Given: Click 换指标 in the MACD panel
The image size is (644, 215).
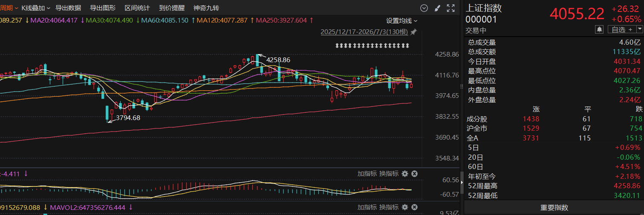Looking at the screenshot, I should (389, 173).
